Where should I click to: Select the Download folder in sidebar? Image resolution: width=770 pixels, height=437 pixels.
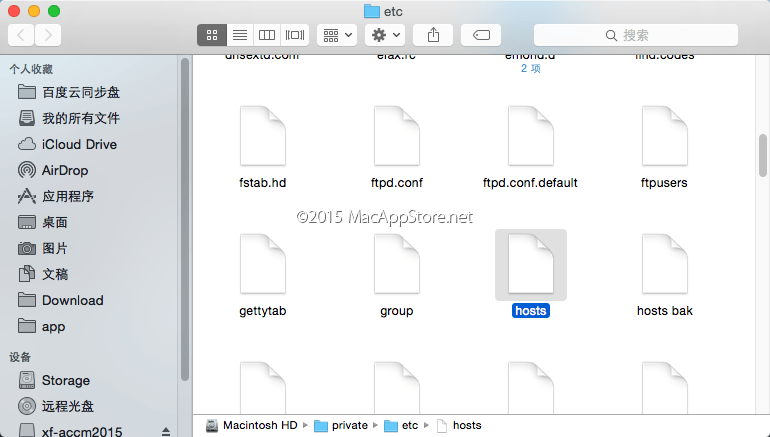click(x=72, y=300)
